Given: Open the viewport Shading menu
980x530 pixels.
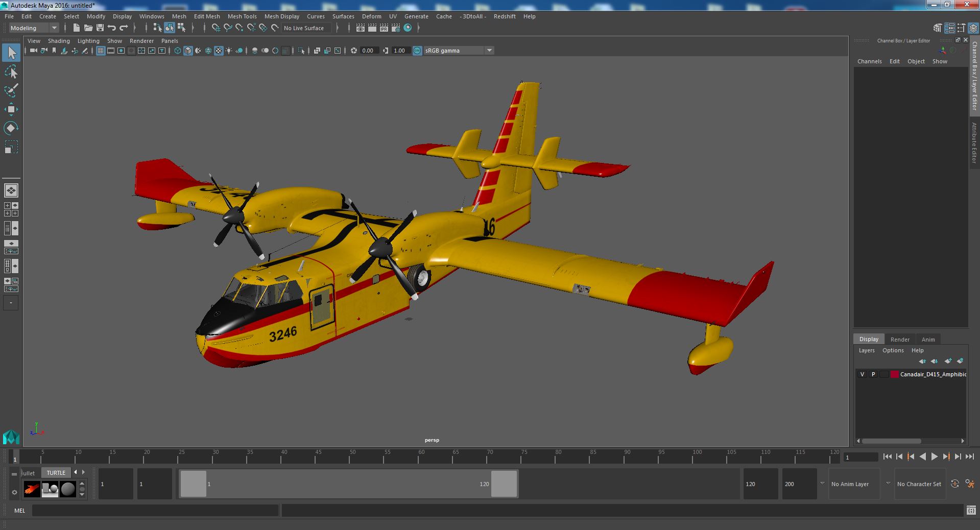Looking at the screenshot, I should coord(59,41).
